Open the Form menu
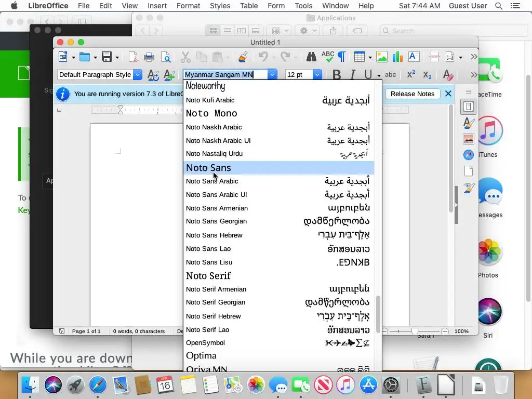The height and width of the screenshot is (399, 532). point(276,6)
